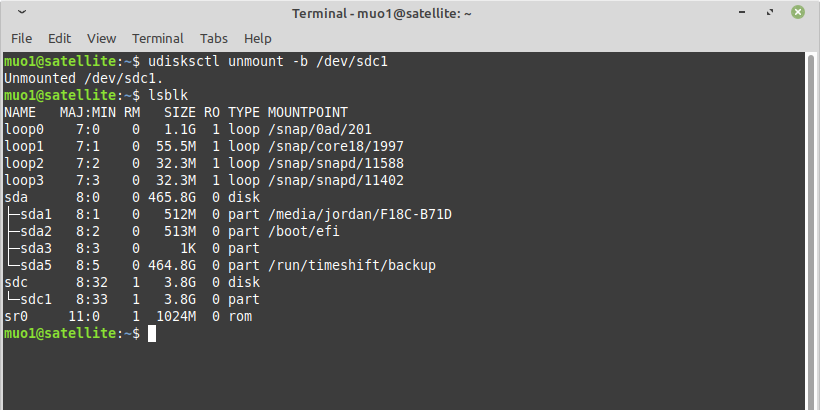Image resolution: width=820 pixels, height=410 pixels.
Task: Close the Terminal window
Action: pos(798,13)
